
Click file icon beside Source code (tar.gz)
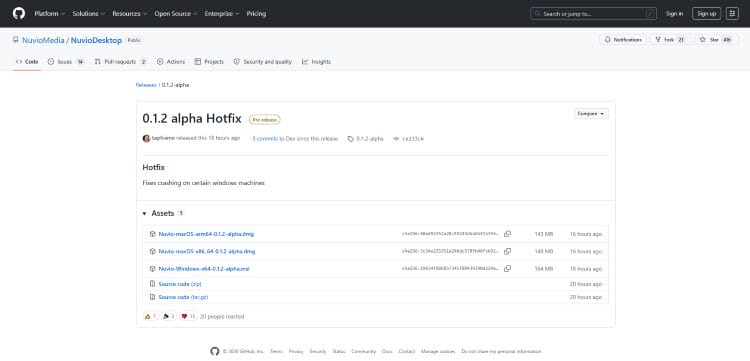[x=153, y=297]
